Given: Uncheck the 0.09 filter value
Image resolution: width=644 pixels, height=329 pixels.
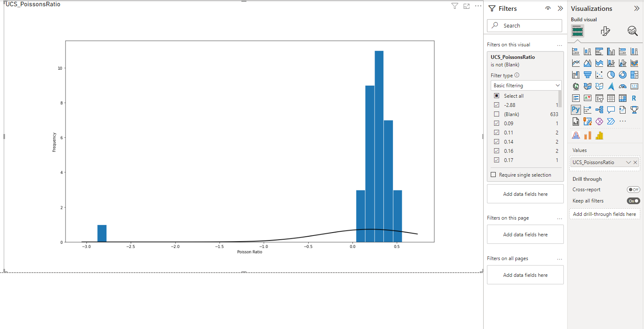Looking at the screenshot, I should [497, 123].
